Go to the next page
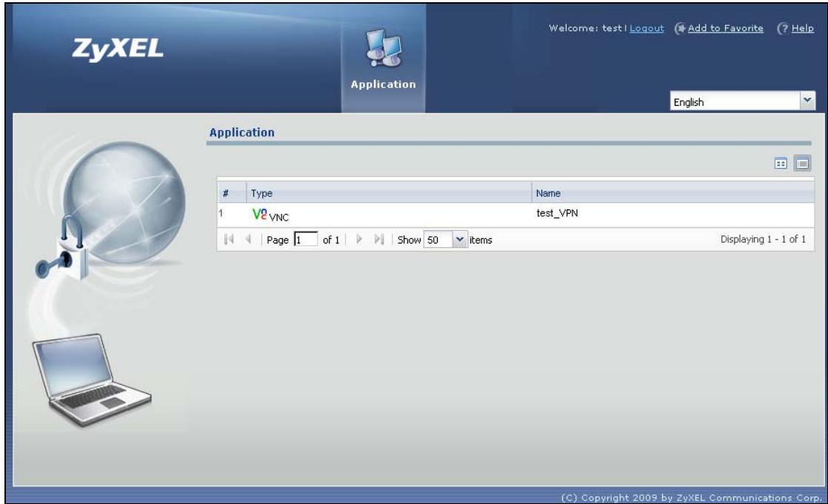Image resolution: width=828 pixels, height=504 pixels. pos(359,239)
